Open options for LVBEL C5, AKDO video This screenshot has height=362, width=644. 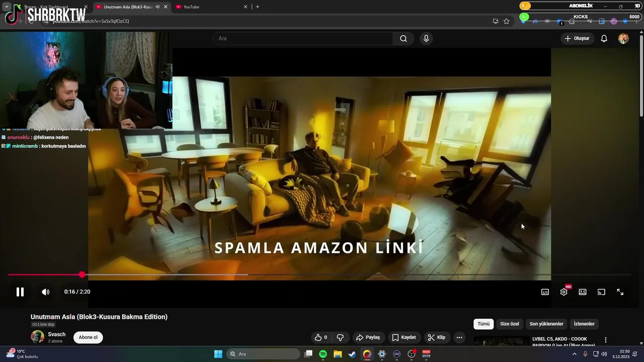[606, 340]
